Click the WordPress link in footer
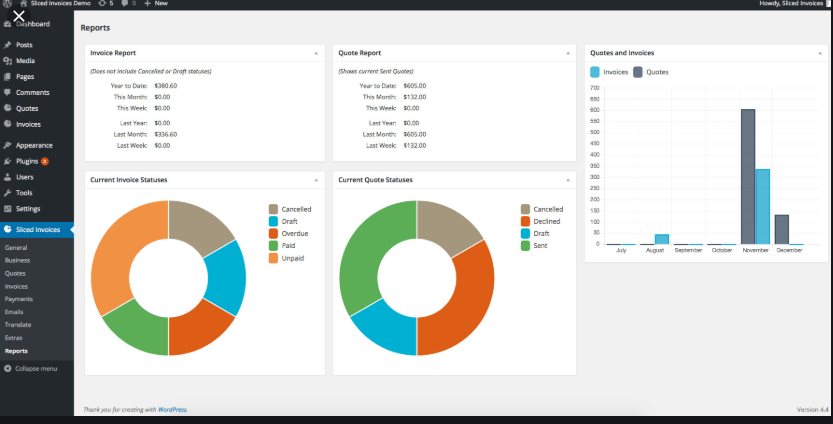 pyautogui.click(x=172, y=410)
